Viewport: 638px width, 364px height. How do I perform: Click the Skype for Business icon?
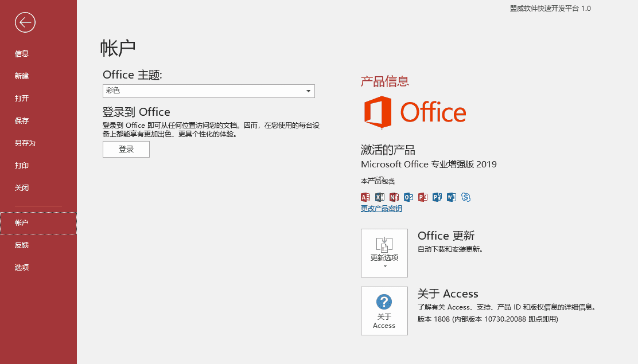pyautogui.click(x=466, y=197)
